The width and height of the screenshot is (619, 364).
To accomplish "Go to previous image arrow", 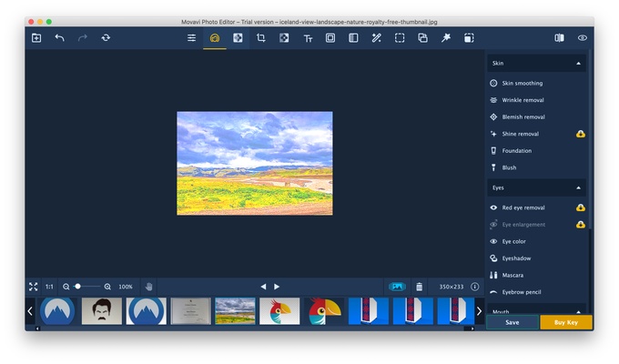I will [x=263, y=287].
